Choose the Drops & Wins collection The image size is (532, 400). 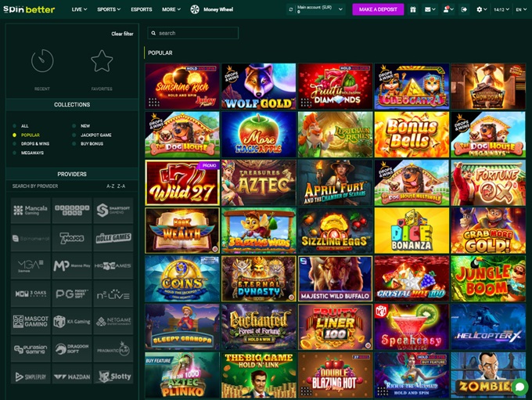pos(34,144)
